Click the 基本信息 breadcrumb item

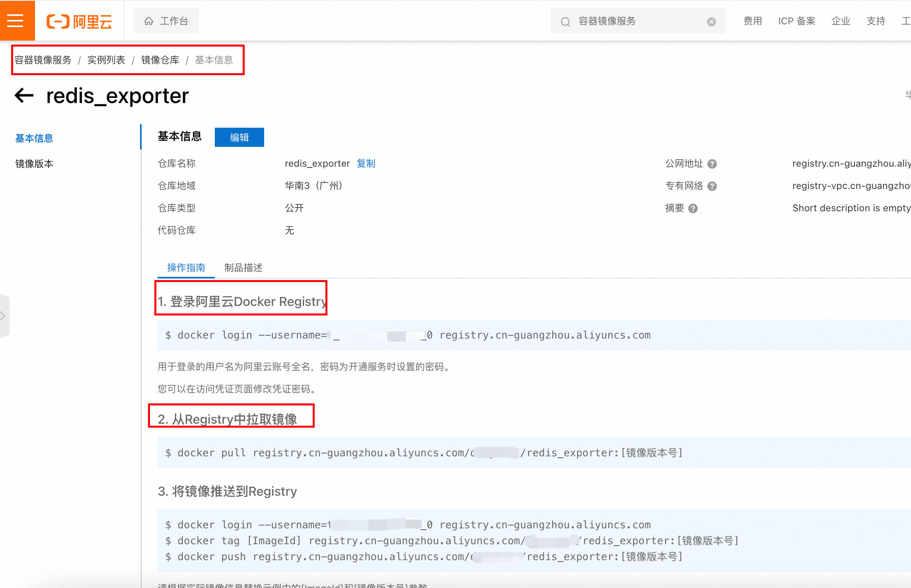pyautogui.click(x=214, y=60)
